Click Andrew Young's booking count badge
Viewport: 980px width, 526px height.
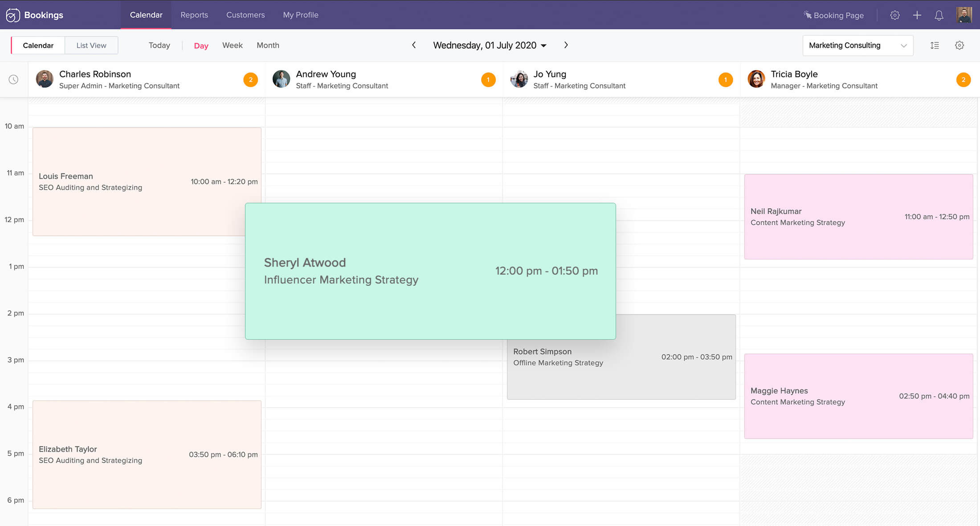click(488, 80)
